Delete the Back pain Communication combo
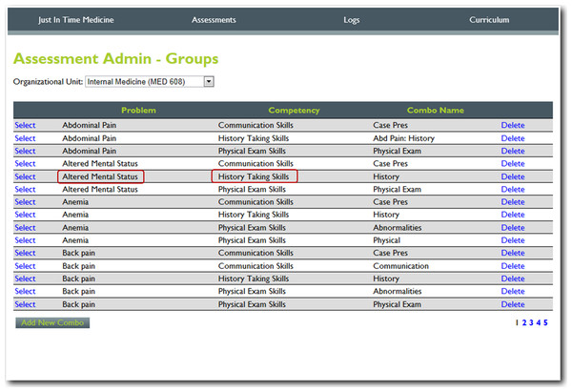 click(x=513, y=266)
